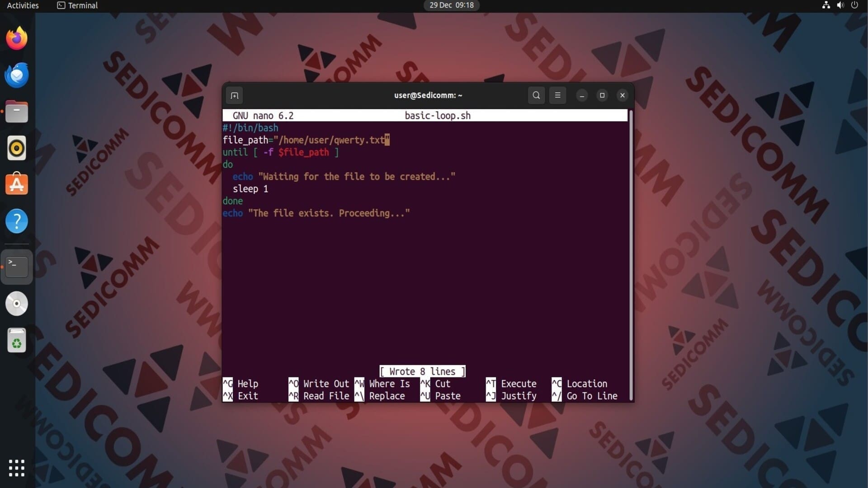Image resolution: width=868 pixels, height=488 pixels.
Task: Click the Activities button
Action: coord(23,5)
